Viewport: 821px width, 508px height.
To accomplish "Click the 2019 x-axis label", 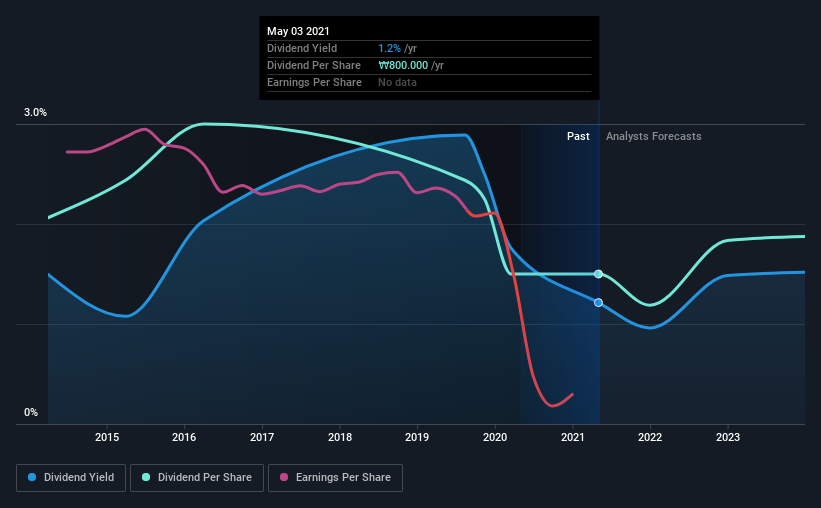I will tap(417, 437).
